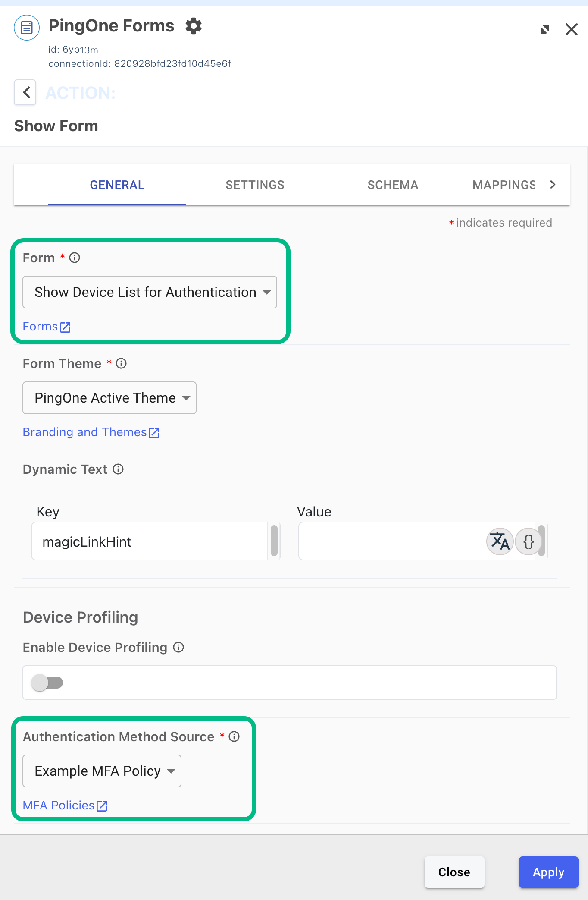Switch to the SCHEMA tab
Viewport: 588px width, 900px height.
pos(393,185)
